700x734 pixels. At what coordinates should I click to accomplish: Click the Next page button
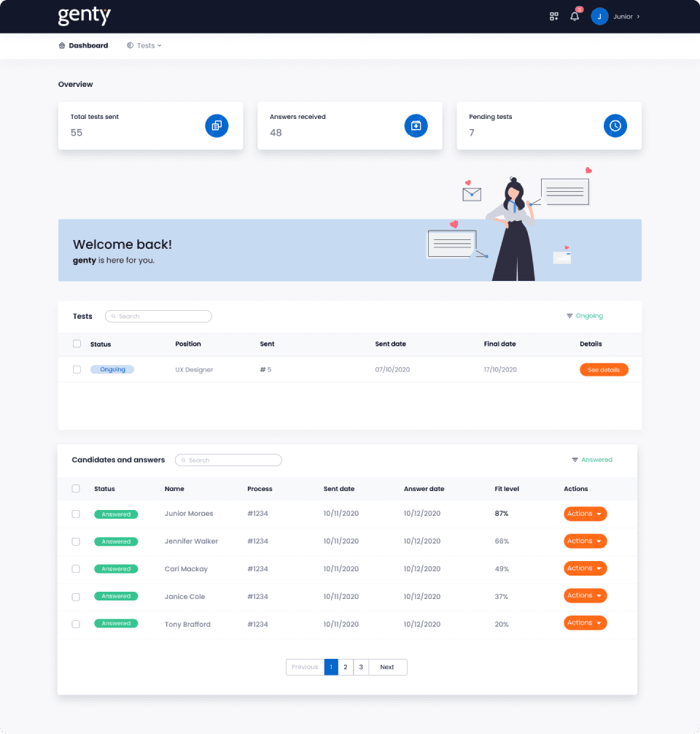coord(387,667)
